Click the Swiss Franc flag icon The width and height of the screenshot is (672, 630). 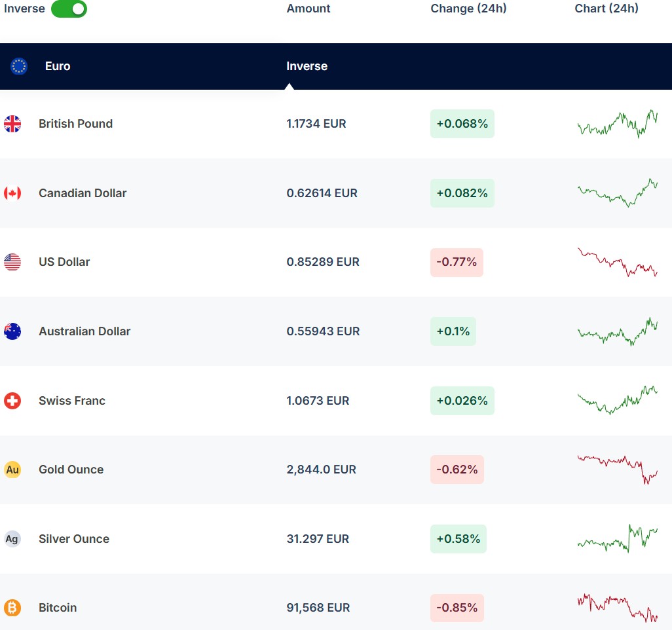(12, 401)
